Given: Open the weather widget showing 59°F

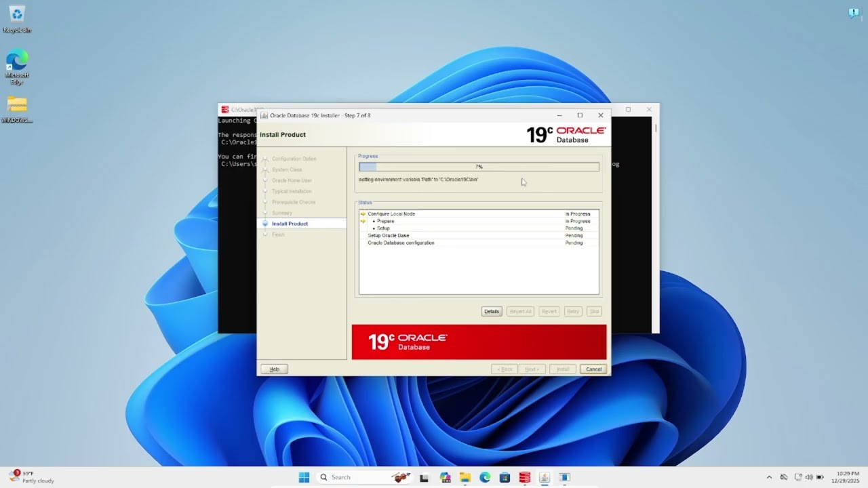Looking at the screenshot, I should click(x=31, y=477).
